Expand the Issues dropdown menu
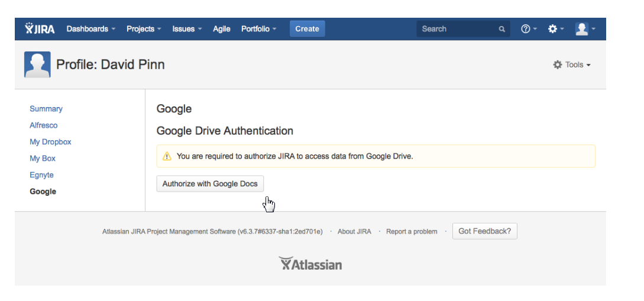The width and height of the screenshot is (644, 301). point(187,29)
